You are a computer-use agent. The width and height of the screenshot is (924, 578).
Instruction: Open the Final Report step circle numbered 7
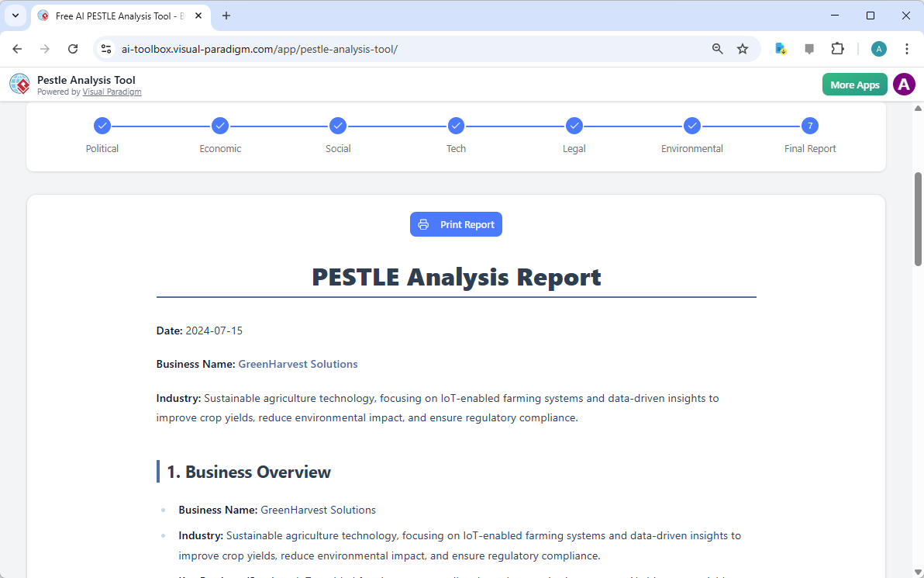click(809, 125)
